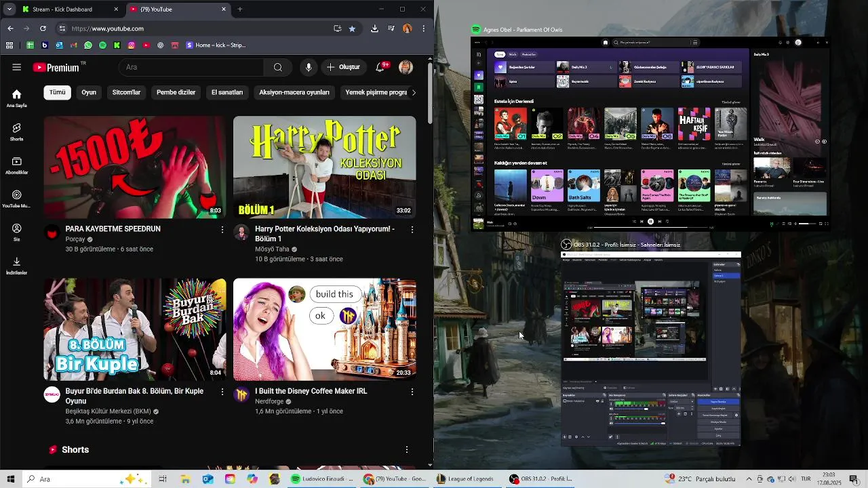
Task: Open Chrome tab search dropdown arrow
Action: [9, 9]
